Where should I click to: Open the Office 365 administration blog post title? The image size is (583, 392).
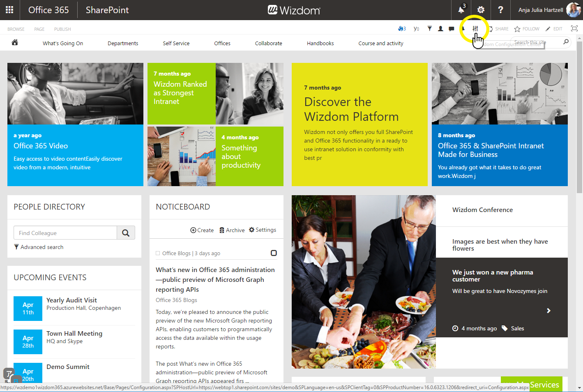215,279
